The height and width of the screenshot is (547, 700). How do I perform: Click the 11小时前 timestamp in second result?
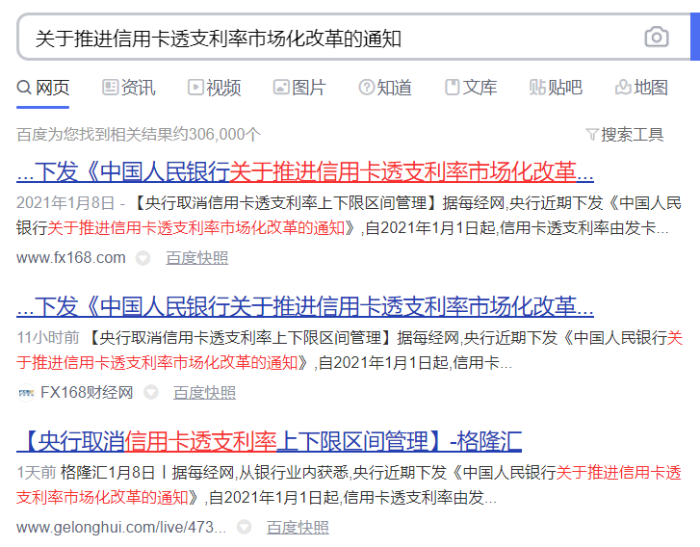coord(48,338)
